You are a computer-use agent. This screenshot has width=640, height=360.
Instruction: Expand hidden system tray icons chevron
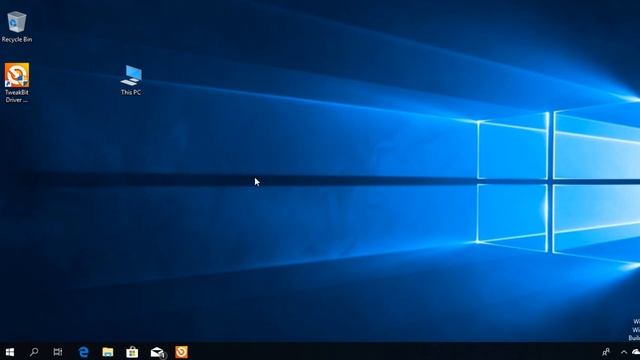point(624,352)
